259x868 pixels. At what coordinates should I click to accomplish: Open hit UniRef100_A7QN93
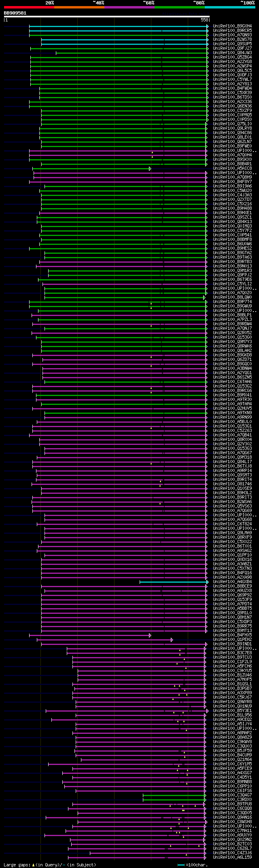pyautogui.click(x=232, y=35)
